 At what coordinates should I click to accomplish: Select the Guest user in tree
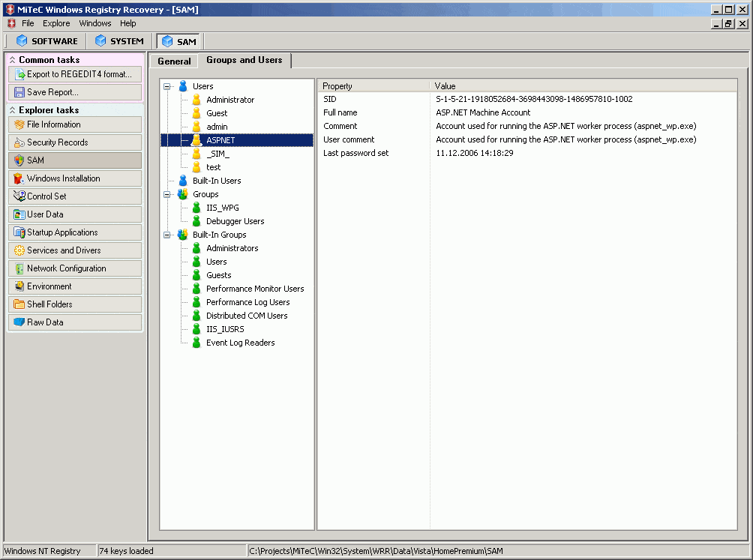pos(217,113)
